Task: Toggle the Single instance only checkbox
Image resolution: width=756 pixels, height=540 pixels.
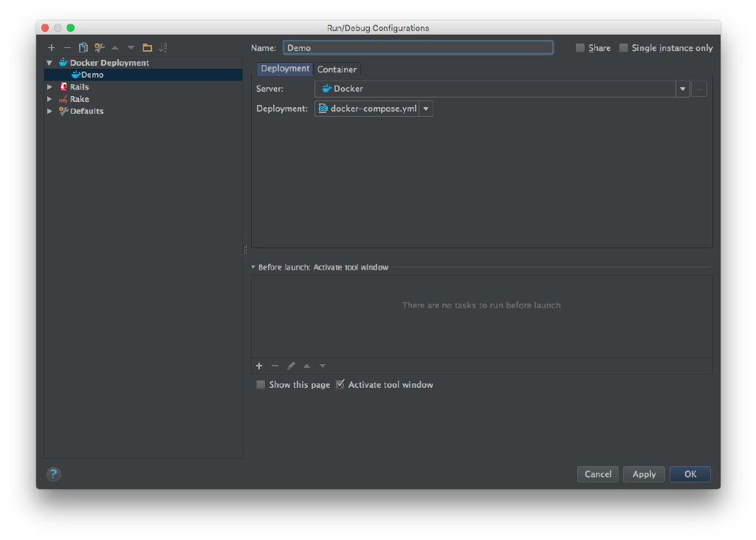Action: tap(624, 48)
